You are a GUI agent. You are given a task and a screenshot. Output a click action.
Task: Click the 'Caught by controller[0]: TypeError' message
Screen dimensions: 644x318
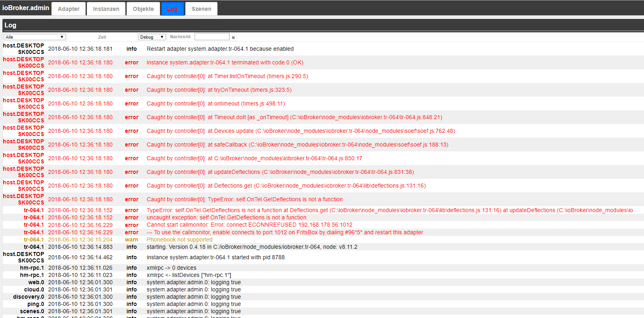point(245,199)
